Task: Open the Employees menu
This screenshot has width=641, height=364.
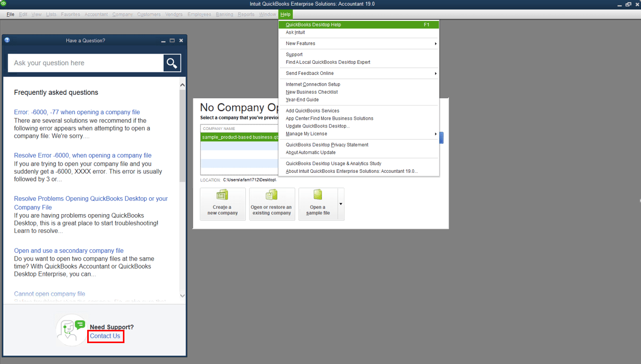Action: pos(199,14)
